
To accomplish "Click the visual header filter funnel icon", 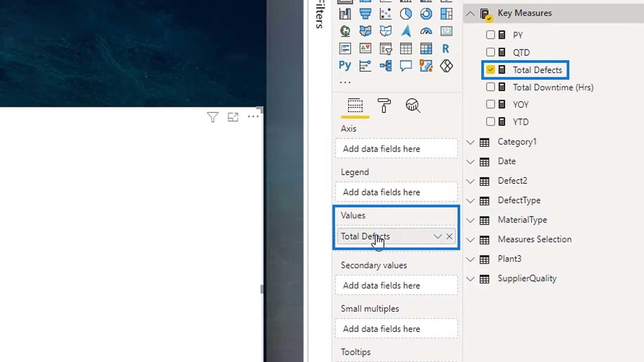I will (x=213, y=117).
